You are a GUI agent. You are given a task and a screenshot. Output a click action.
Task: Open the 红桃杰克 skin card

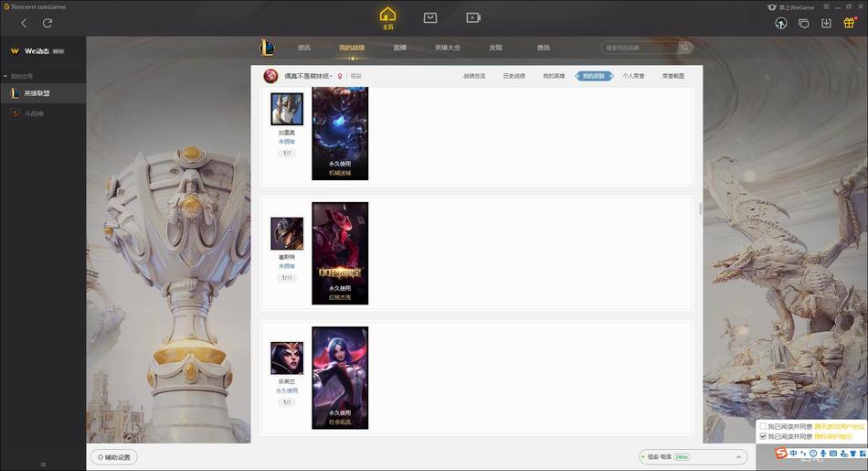click(x=340, y=253)
